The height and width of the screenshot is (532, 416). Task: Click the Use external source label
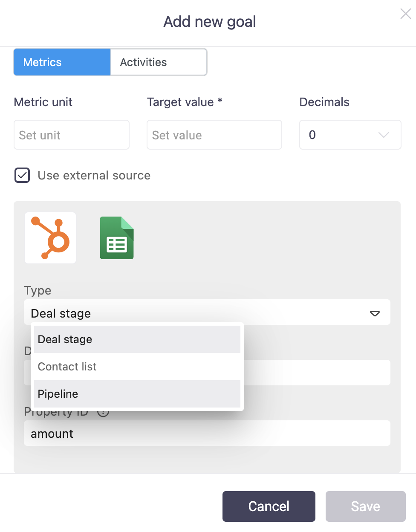[94, 175]
